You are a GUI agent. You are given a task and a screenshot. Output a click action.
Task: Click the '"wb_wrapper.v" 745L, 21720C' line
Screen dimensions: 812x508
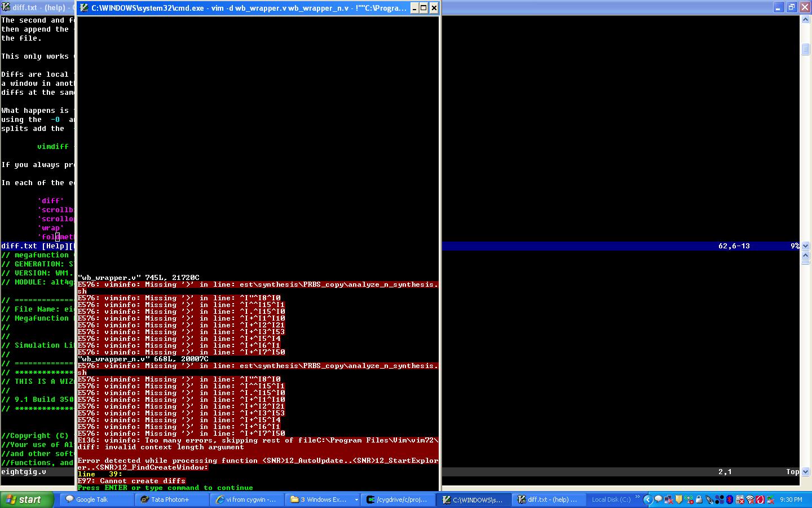point(138,278)
